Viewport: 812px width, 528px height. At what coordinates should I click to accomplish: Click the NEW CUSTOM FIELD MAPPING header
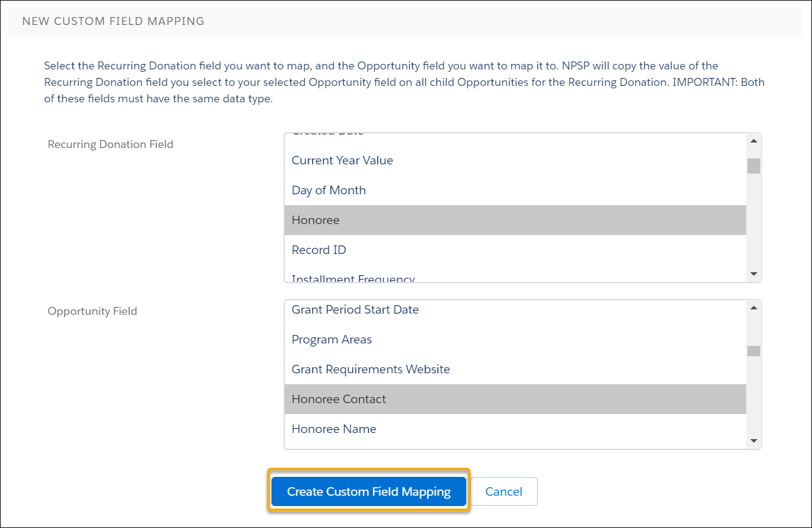point(113,21)
